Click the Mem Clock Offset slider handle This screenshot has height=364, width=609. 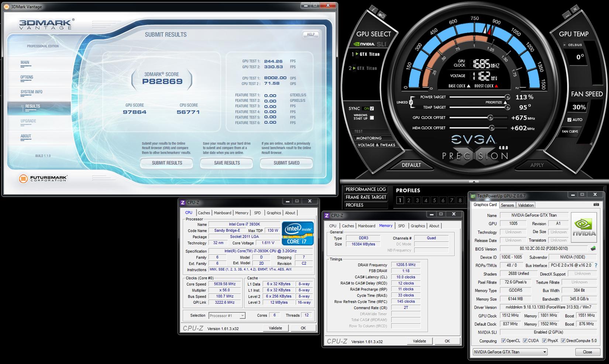[x=491, y=128]
